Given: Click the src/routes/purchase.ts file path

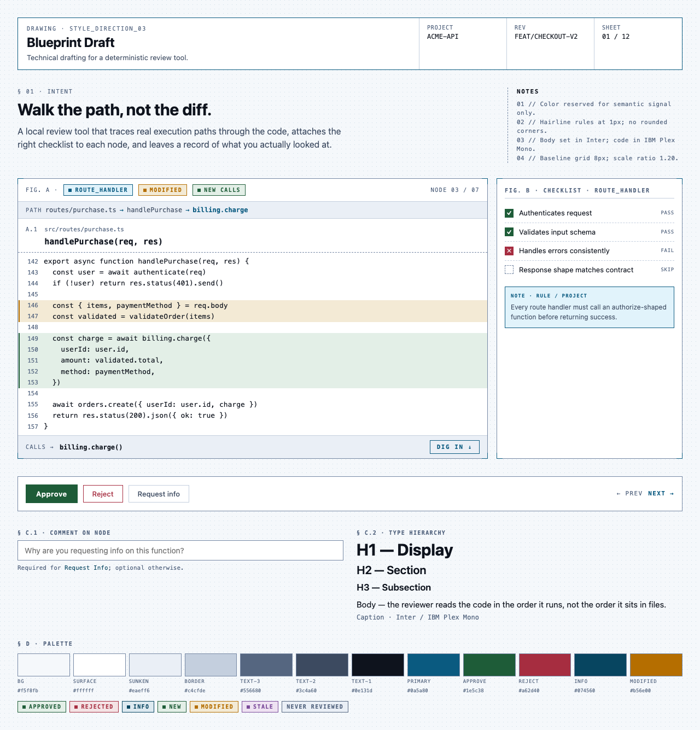Looking at the screenshot, I should coord(84,229).
